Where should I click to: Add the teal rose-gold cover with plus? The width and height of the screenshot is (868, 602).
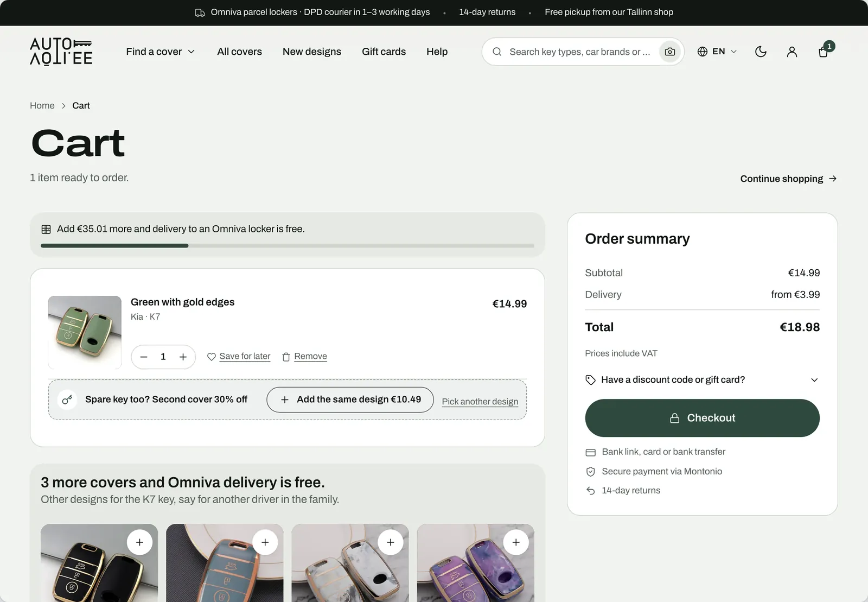tap(265, 542)
